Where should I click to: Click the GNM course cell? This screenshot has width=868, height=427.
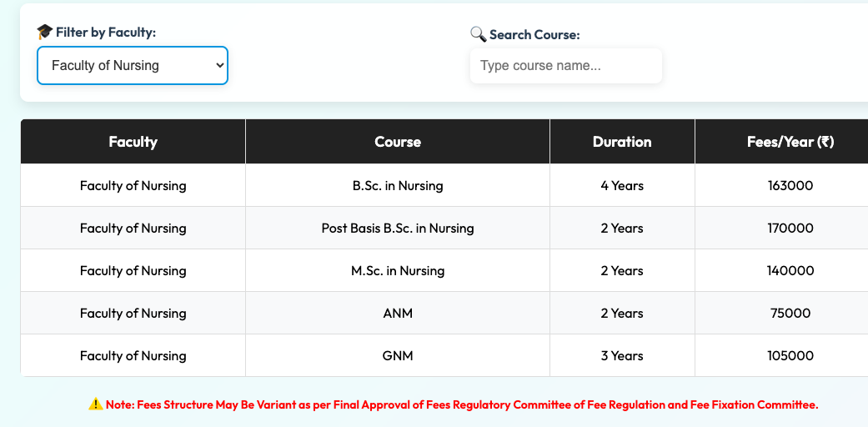click(398, 356)
